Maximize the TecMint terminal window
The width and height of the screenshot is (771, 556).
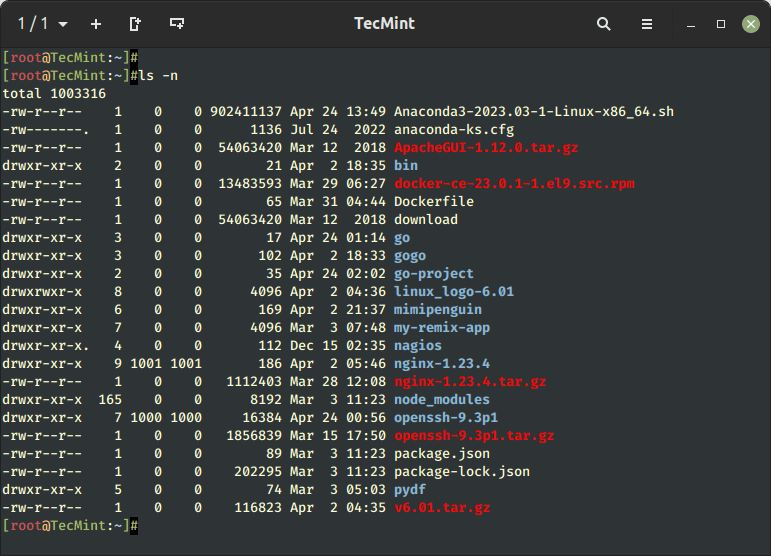pyautogui.click(x=721, y=23)
